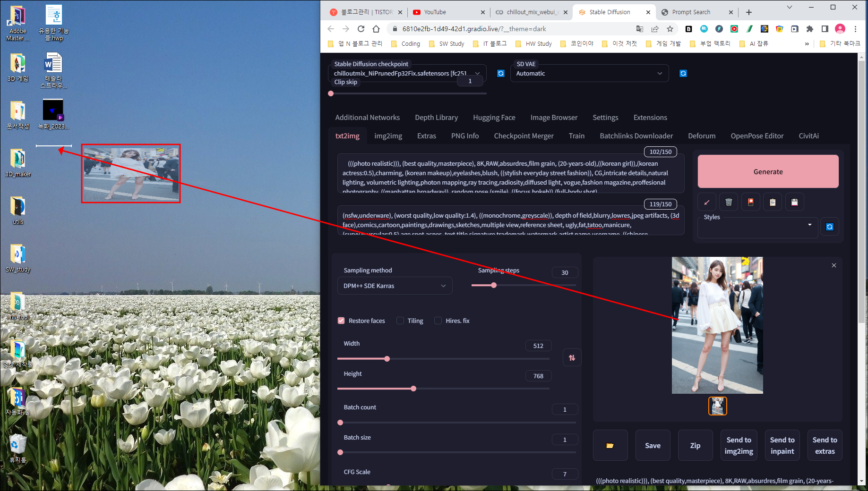Bookmark this page with the star icon
This screenshot has width=868, height=491.
coord(670,29)
